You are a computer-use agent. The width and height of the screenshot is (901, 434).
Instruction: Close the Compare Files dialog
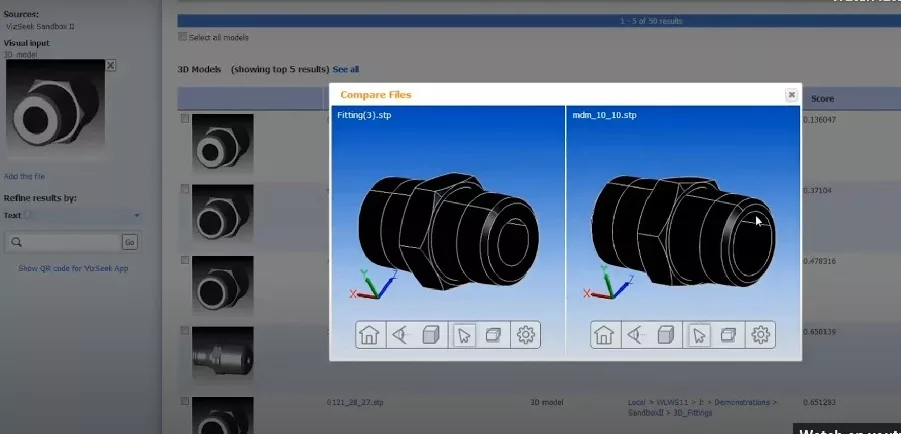tap(791, 95)
